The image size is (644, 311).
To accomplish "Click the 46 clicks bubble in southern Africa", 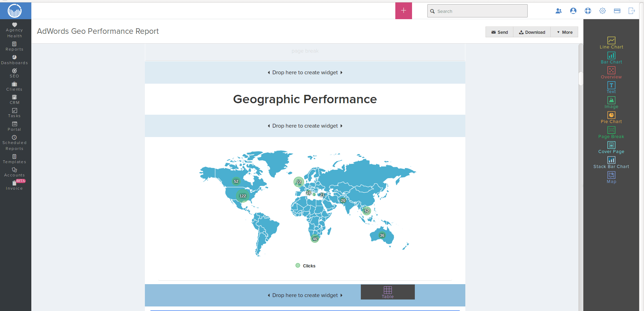I will click(x=315, y=239).
